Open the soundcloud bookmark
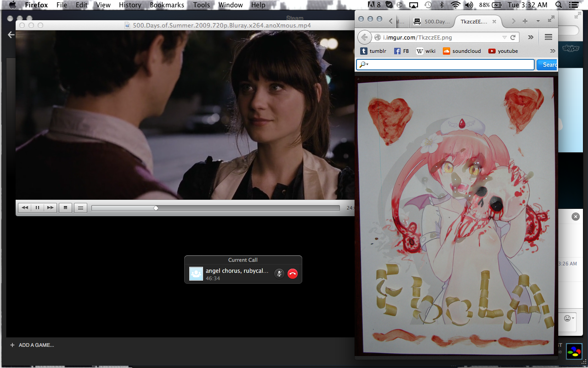Viewport: 588px width, 368px height. tap(462, 51)
